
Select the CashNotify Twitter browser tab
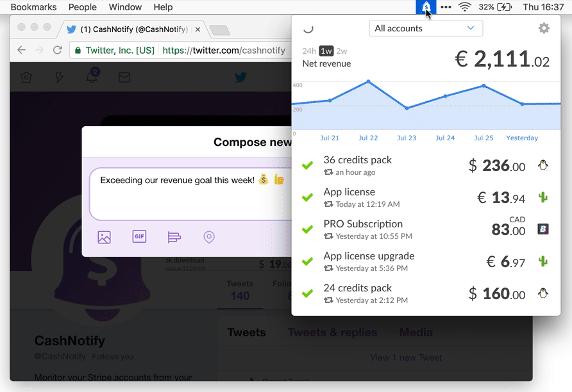133,29
